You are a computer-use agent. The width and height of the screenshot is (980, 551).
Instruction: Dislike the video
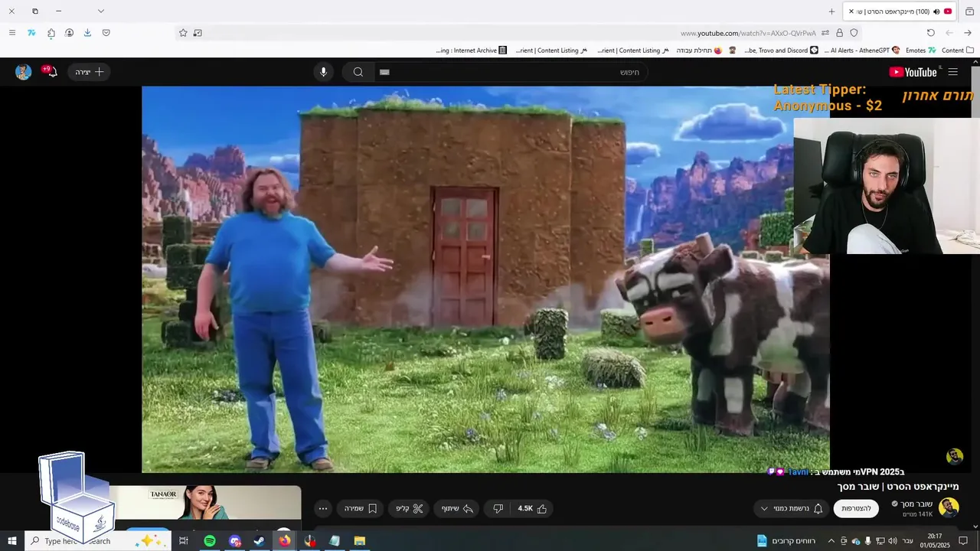pyautogui.click(x=498, y=508)
